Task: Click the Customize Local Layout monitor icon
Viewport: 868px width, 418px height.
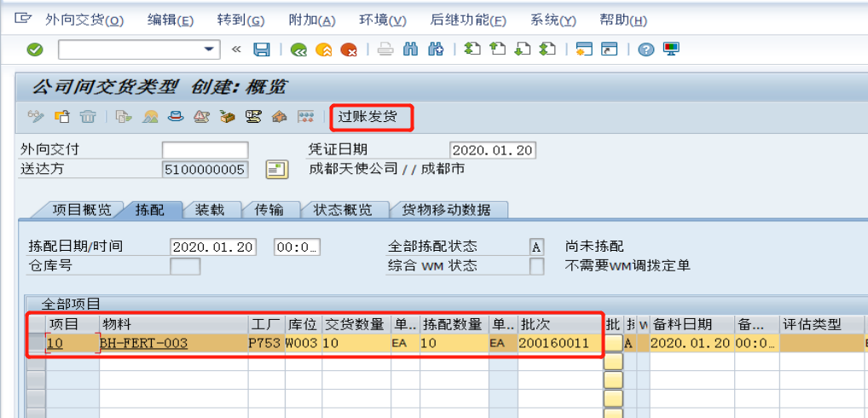Action: (672, 49)
